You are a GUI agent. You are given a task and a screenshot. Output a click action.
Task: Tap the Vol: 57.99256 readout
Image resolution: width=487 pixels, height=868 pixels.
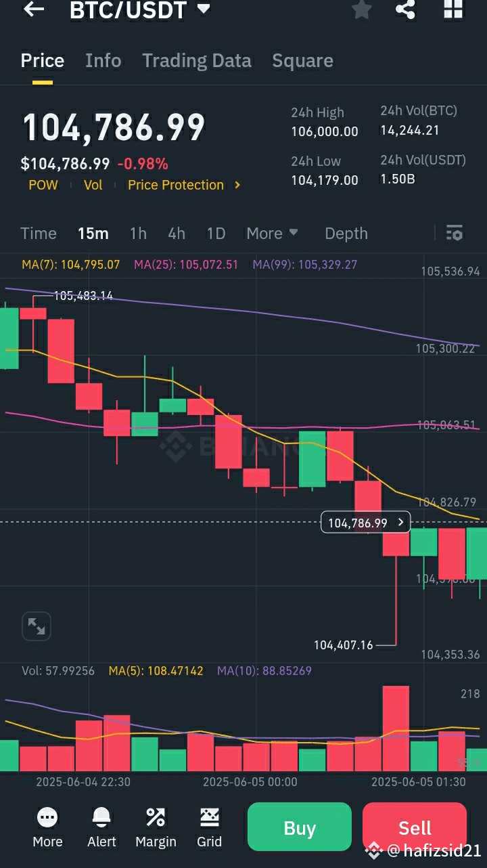(x=58, y=671)
